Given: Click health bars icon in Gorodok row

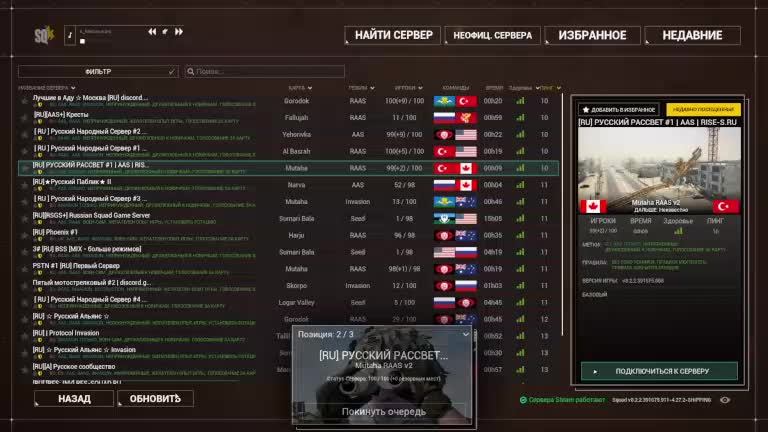Looking at the screenshot, I should (x=520, y=101).
